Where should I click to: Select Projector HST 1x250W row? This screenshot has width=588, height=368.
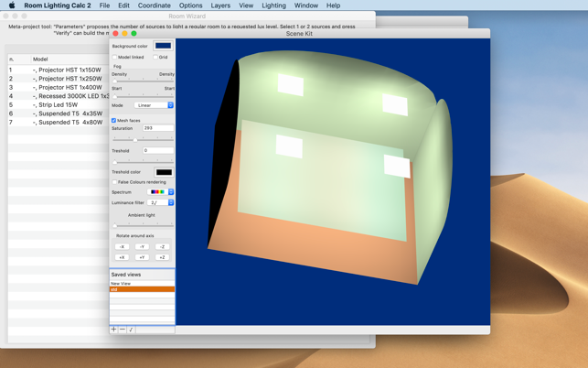pos(59,79)
